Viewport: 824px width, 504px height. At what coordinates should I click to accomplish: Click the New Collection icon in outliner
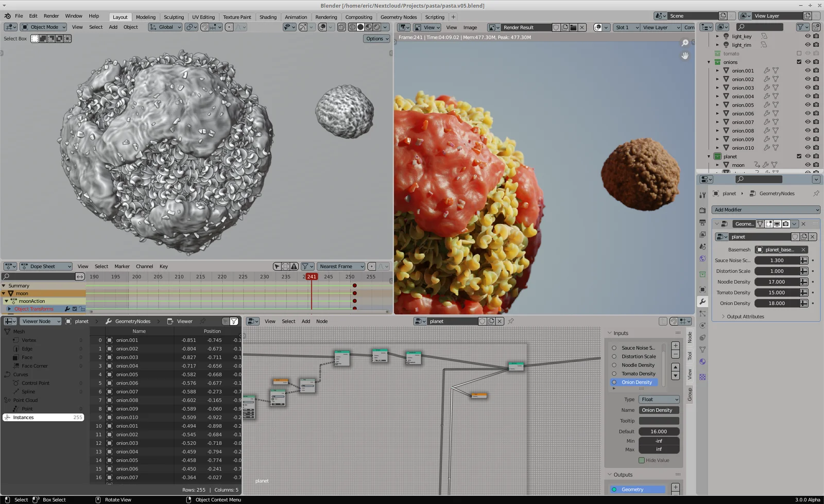tap(816, 27)
